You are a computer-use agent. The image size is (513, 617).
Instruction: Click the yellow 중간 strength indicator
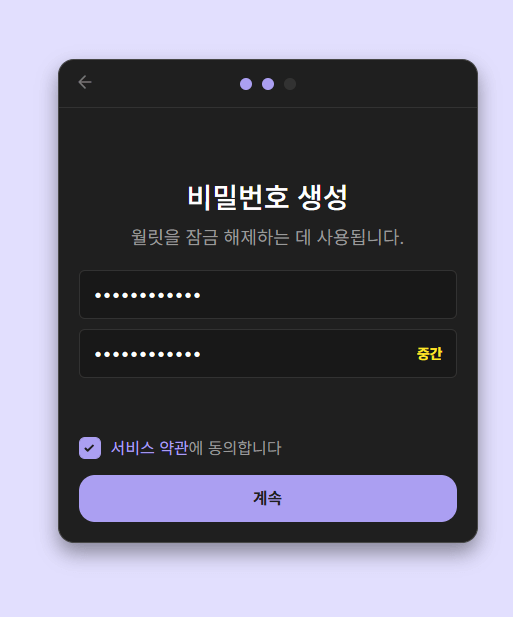coord(429,353)
